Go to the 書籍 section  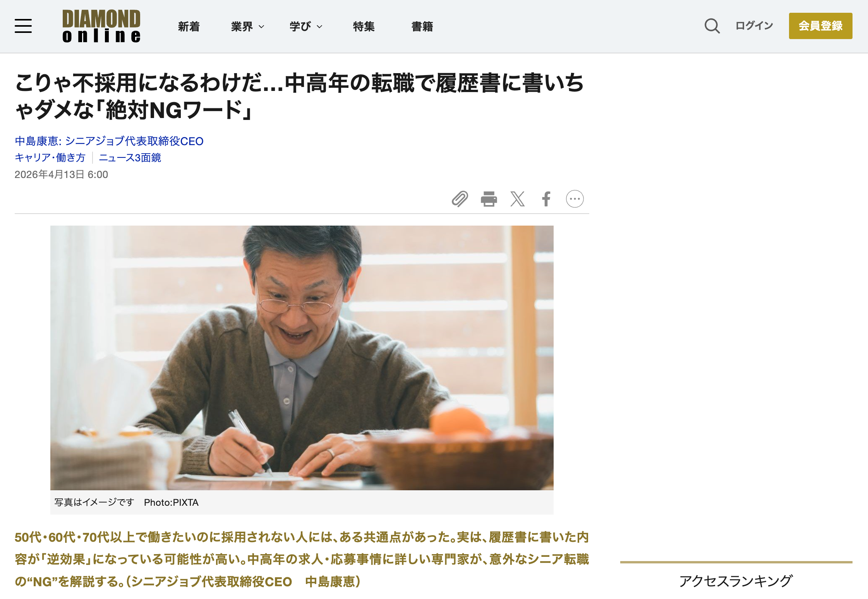point(422,26)
